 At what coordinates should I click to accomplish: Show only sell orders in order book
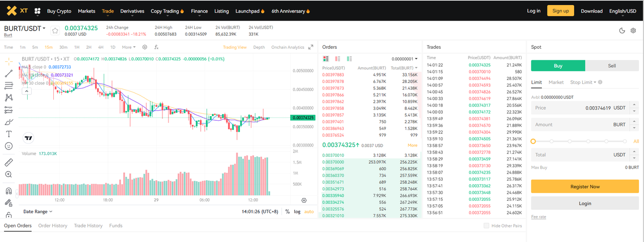click(338, 59)
